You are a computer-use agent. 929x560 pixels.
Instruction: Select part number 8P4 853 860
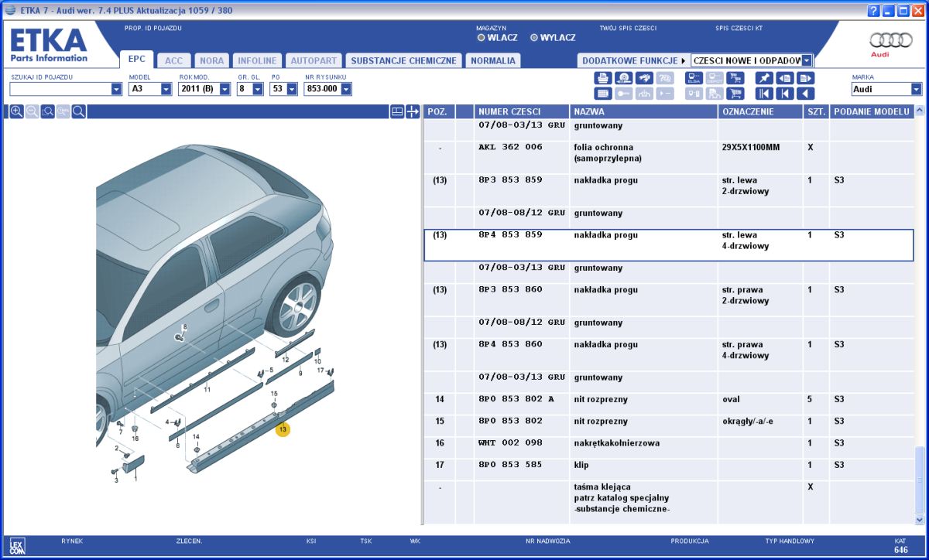coord(511,344)
